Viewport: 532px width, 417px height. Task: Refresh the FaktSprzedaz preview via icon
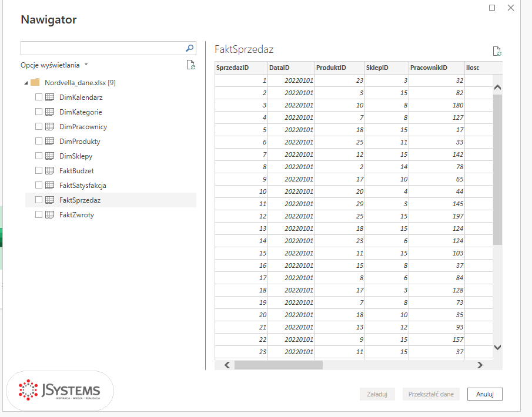pyautogui.click(x=497, y=51)
